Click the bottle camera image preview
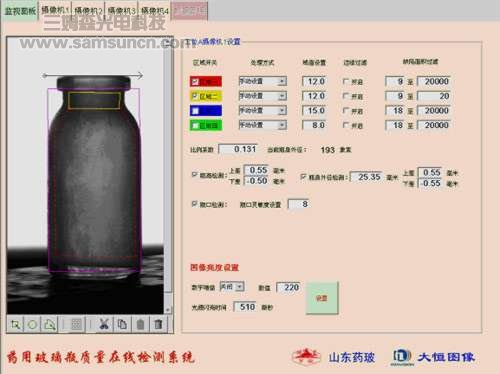500x374 pixels. pos(85,176)
